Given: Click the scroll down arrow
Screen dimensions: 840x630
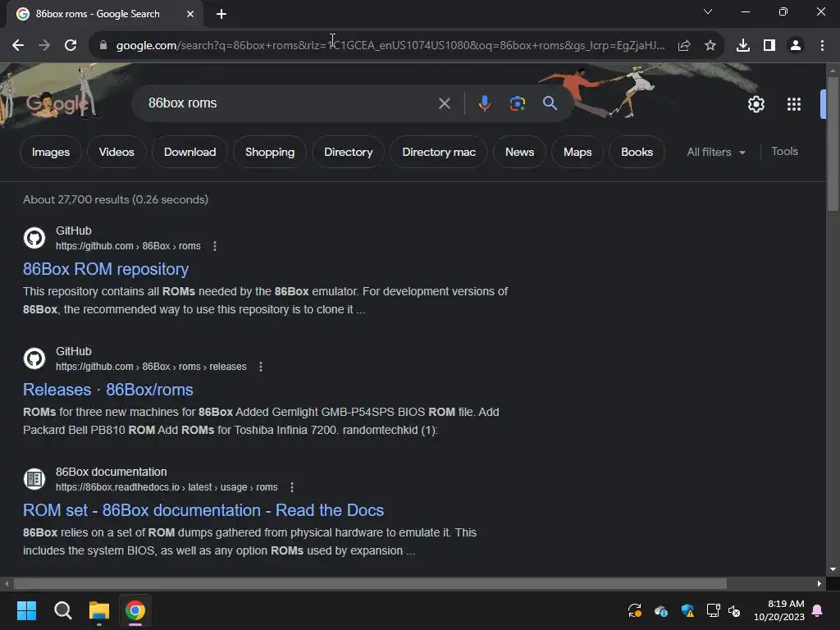Looking at the screenshot, I should click(833, 569).
